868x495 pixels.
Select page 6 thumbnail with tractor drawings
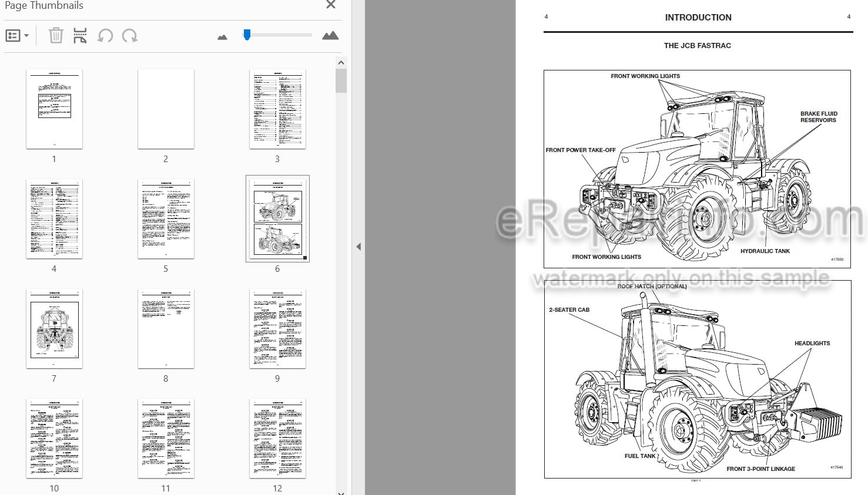pos(277,219)
